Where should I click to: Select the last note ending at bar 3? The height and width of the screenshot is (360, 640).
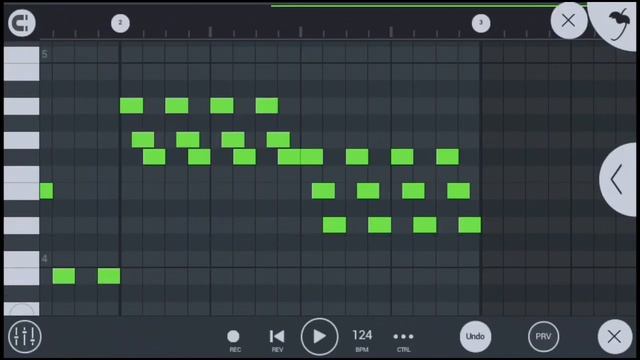coord(470,225)
